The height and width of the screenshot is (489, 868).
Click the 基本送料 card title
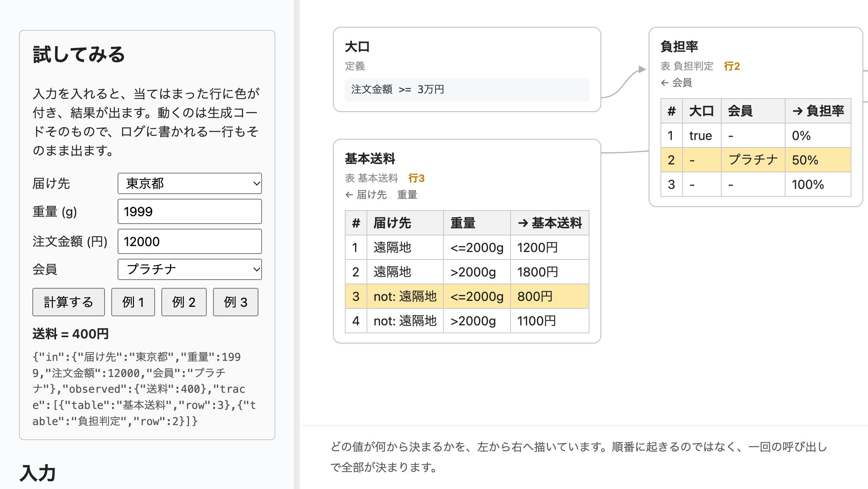pyautogui.click(x=370, y=159)
